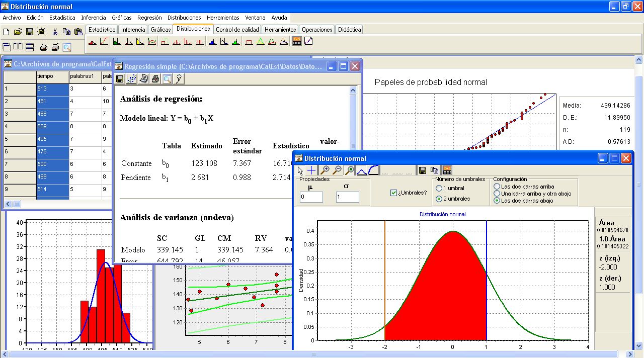The image size is (644, 358).
Task: Click the magnifier preview icon in Regresión simple
Action: click(x=167, y=78)
